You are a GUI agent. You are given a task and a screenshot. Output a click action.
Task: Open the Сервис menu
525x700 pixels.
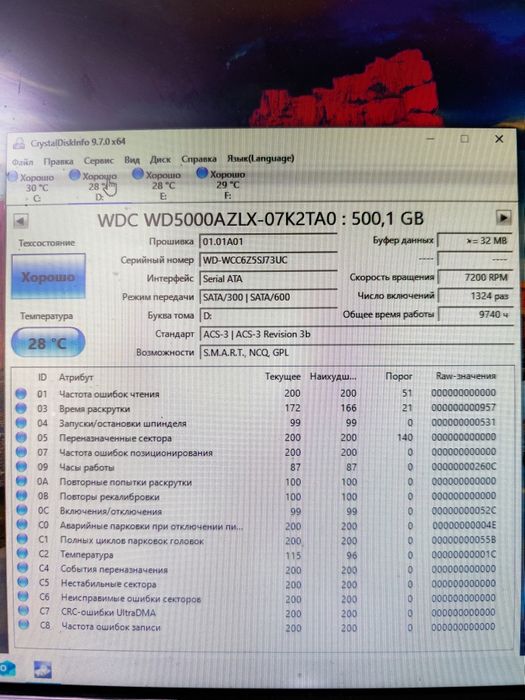[x=99, y=160]
